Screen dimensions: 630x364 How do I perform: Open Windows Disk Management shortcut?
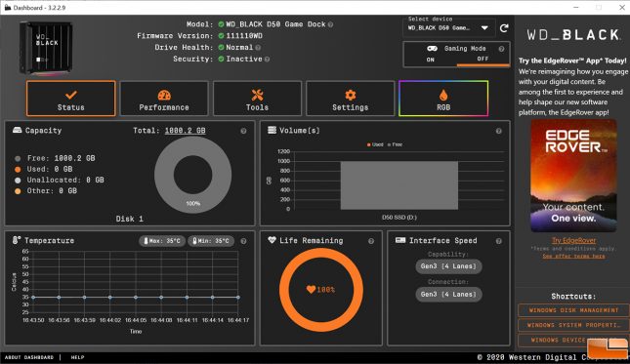click(573, 310)
